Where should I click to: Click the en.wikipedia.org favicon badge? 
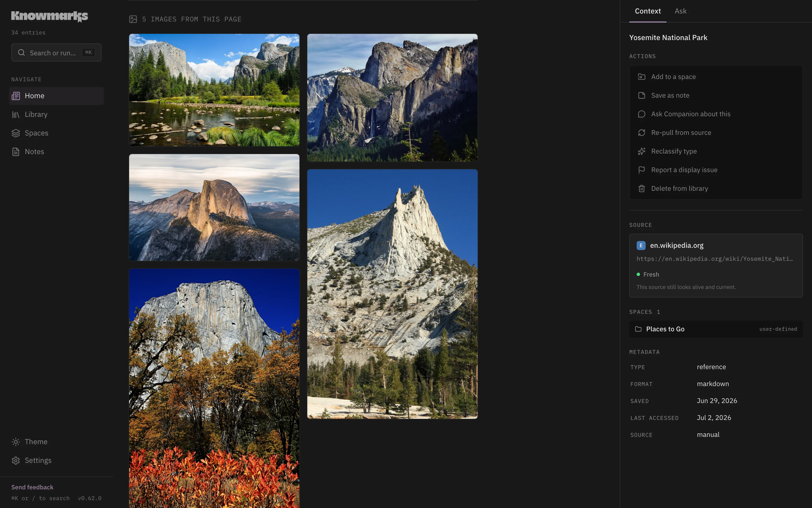click(641, 246)
